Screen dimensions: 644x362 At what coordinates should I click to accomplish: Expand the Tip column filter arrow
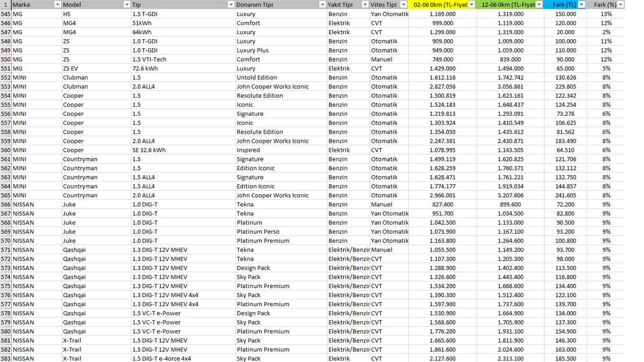coord(231,5)
